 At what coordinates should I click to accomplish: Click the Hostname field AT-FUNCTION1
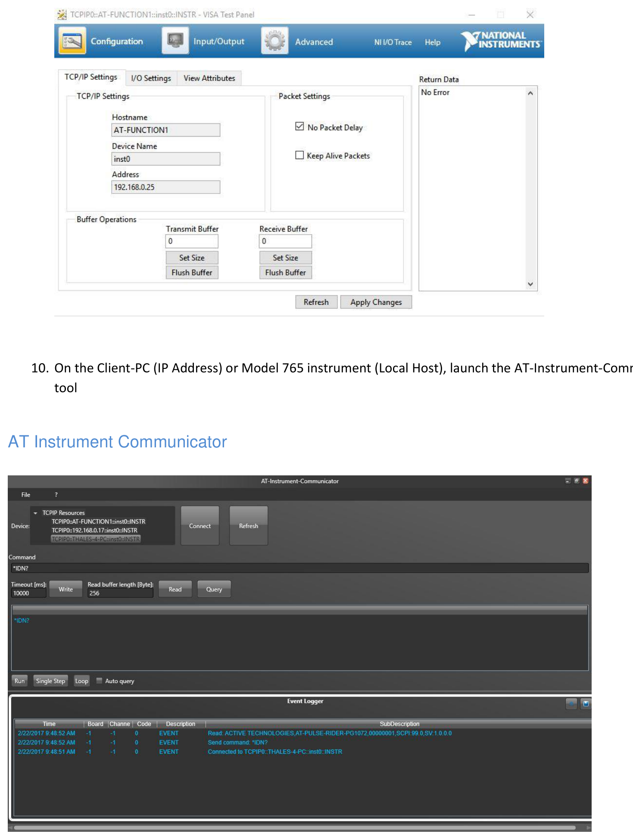tap(166, 130)
